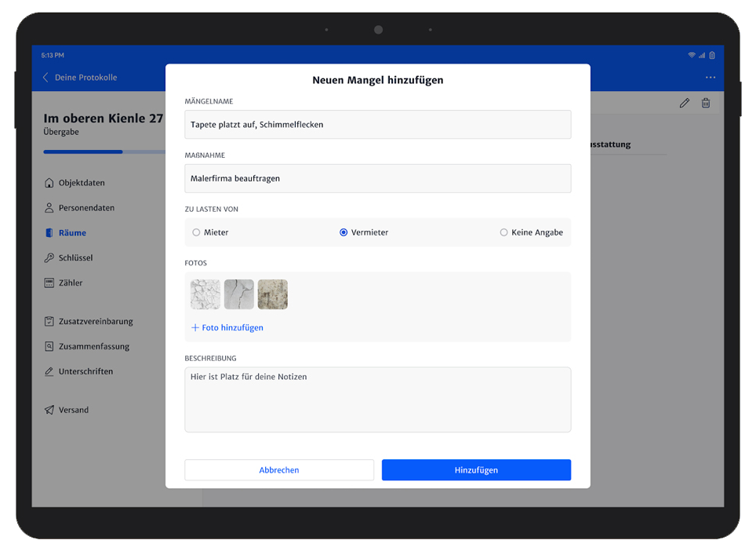
Task: Click the Objektdaten house icon
Action: click(x=49, y=183)
